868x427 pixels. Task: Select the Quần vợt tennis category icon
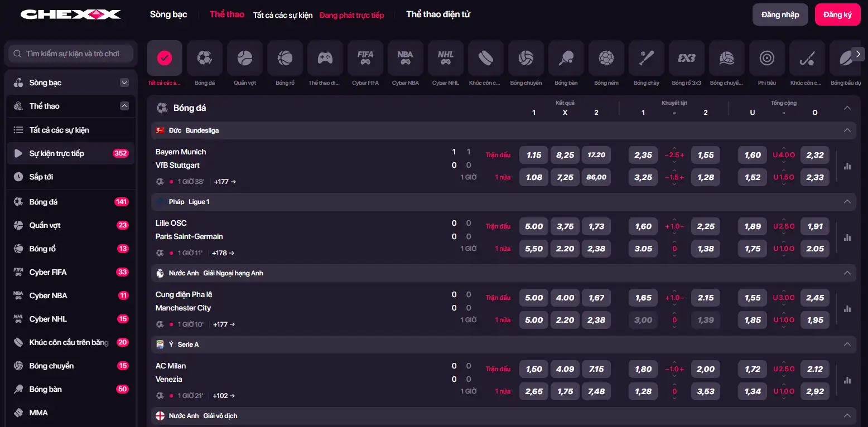click(245, 58)
